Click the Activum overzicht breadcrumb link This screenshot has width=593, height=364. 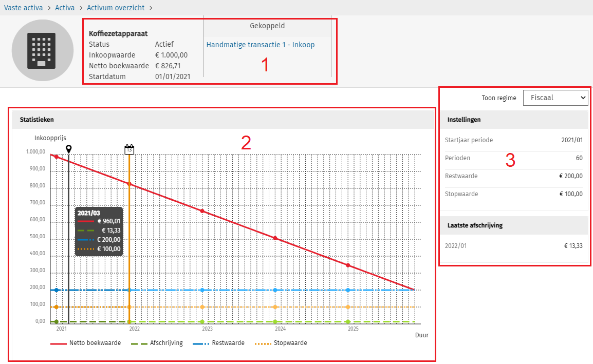116,8
